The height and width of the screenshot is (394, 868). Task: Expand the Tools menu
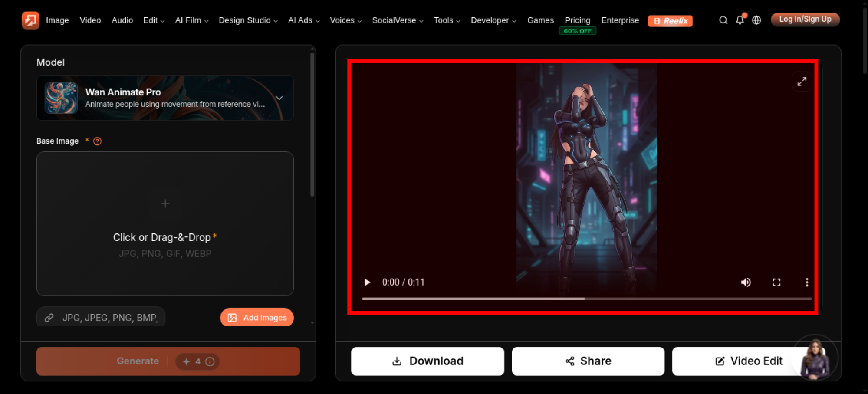click(447, 20)
